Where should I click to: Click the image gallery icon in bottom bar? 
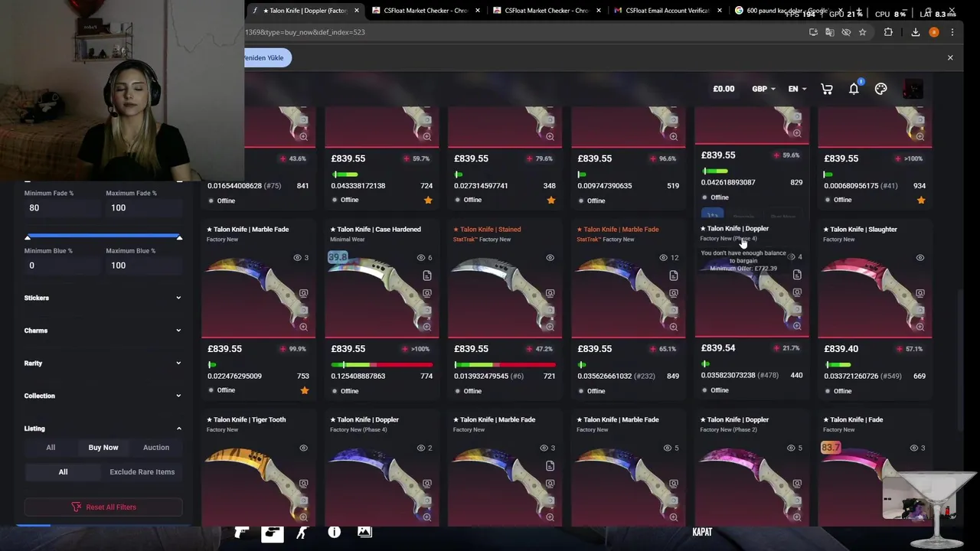(364, 532)
